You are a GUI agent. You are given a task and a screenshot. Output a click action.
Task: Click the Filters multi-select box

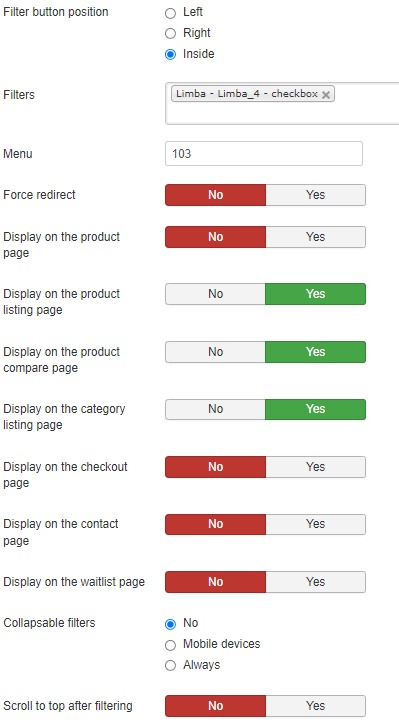(x=282, y=104)
